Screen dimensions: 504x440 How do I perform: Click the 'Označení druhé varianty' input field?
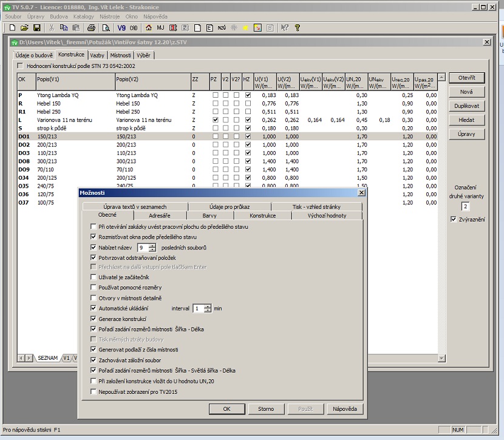tap(466, 207)
